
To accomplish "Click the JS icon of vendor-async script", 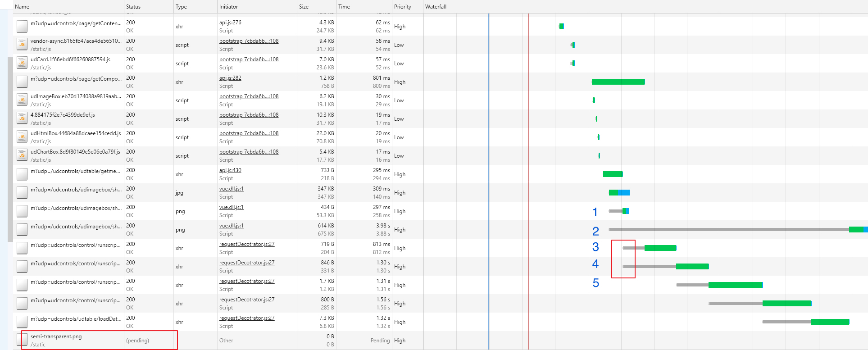I will coord(22,45).
